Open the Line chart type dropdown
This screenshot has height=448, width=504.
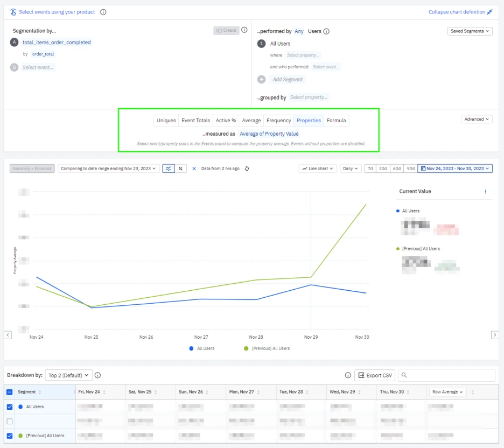318,169
